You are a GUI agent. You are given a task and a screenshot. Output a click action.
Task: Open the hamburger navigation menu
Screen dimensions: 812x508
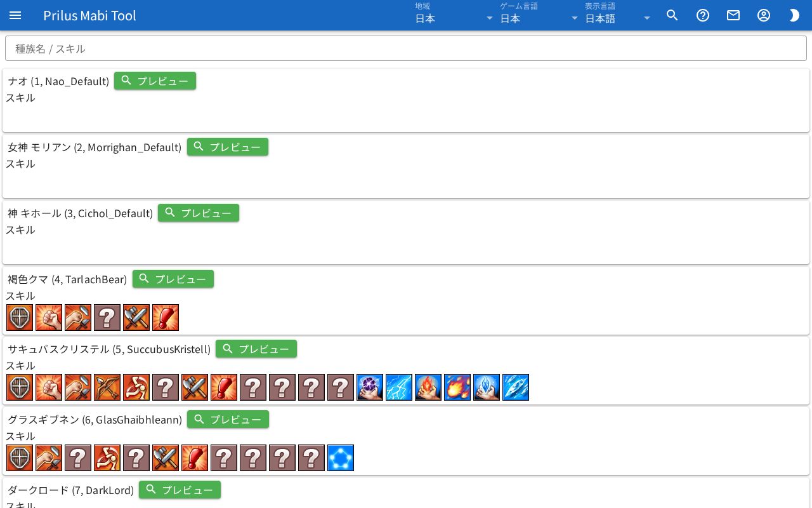(15, 15)
